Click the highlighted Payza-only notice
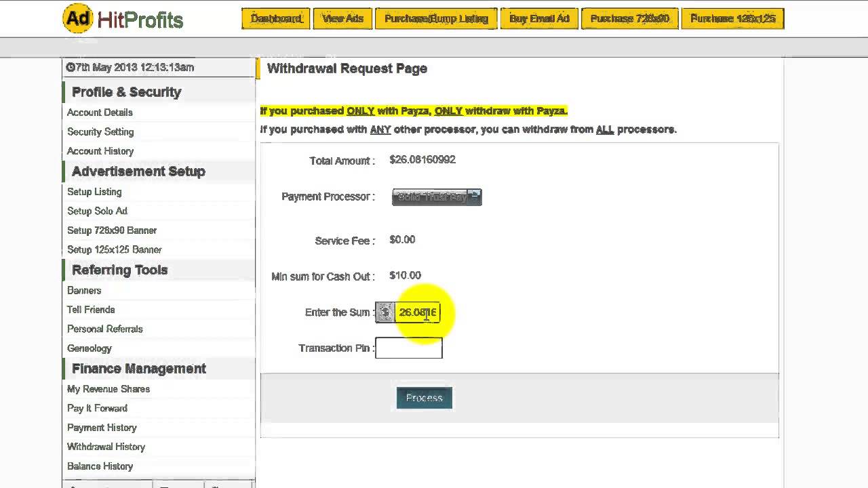This screenshot has width=868, height=488. [414, 110]
